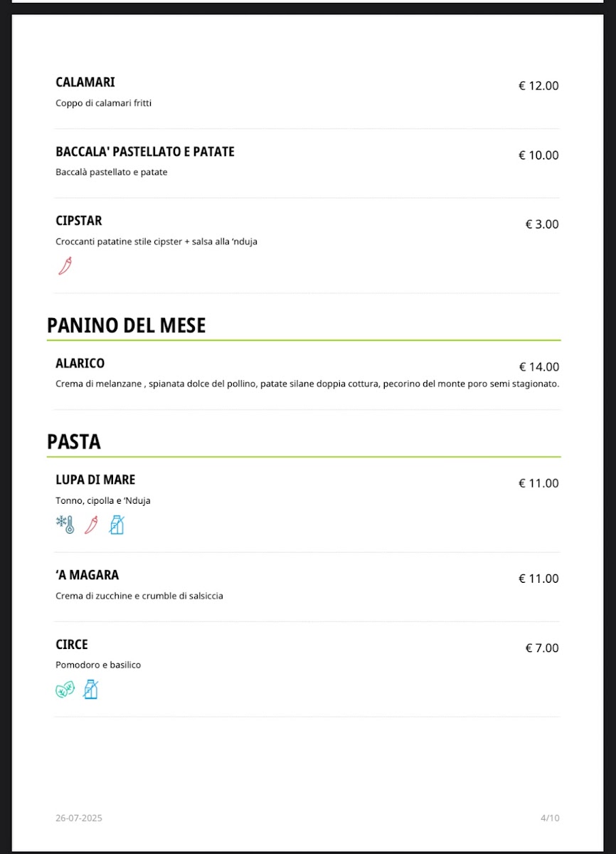This screenshot has width=616, height=854.
Task: Click the lactose-free icon under Lupa di Mare
Action: coord(116,525)
